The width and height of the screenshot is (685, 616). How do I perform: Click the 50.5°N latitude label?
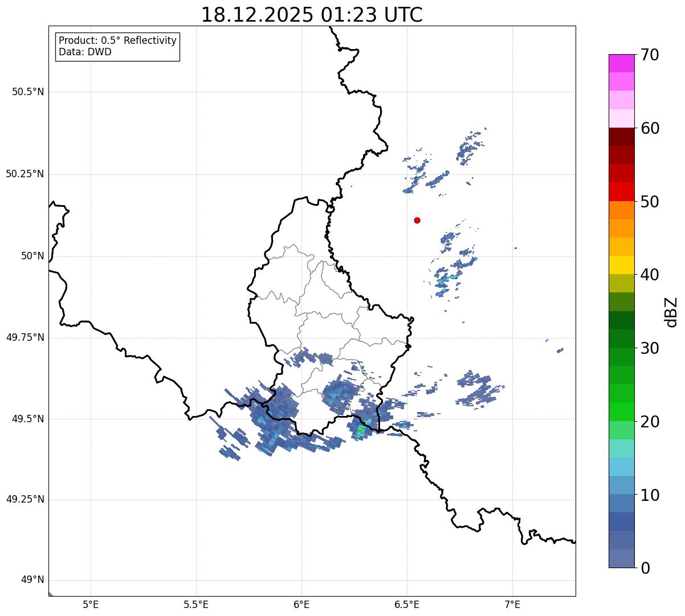click(x=28, y=92)
